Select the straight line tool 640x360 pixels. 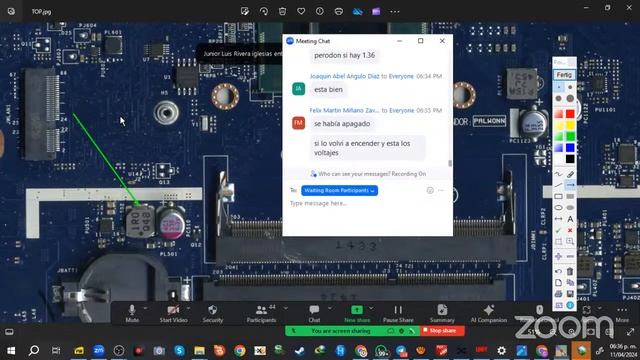tap(558, 185)
